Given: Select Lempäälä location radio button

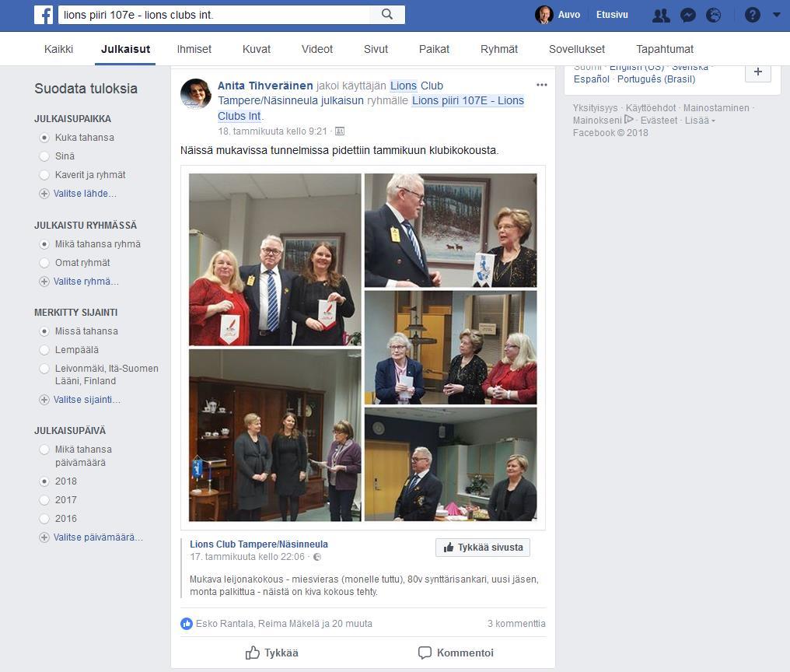Looking at the screenshot, I should [44, 350].
